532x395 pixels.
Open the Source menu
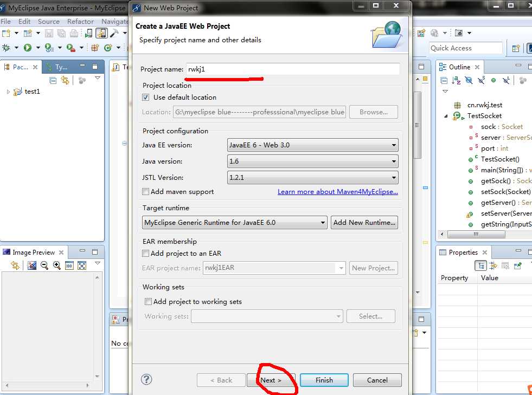coord(48,21)
